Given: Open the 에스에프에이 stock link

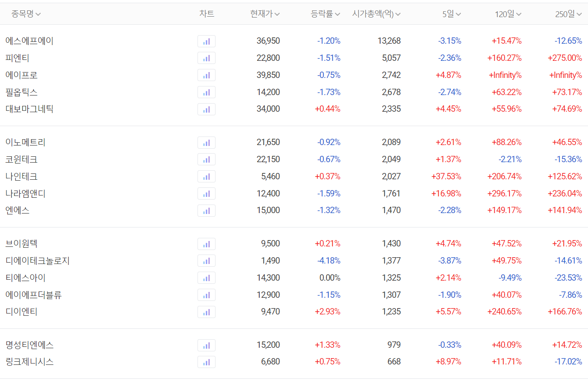Looking at the screenshot, I should pos(30,41).
